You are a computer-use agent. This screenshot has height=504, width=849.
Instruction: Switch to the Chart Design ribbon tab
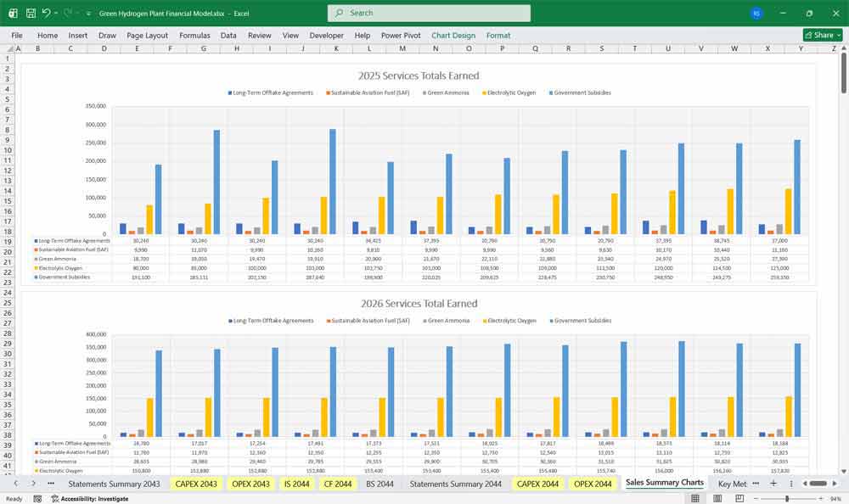(x=453, y=36)
